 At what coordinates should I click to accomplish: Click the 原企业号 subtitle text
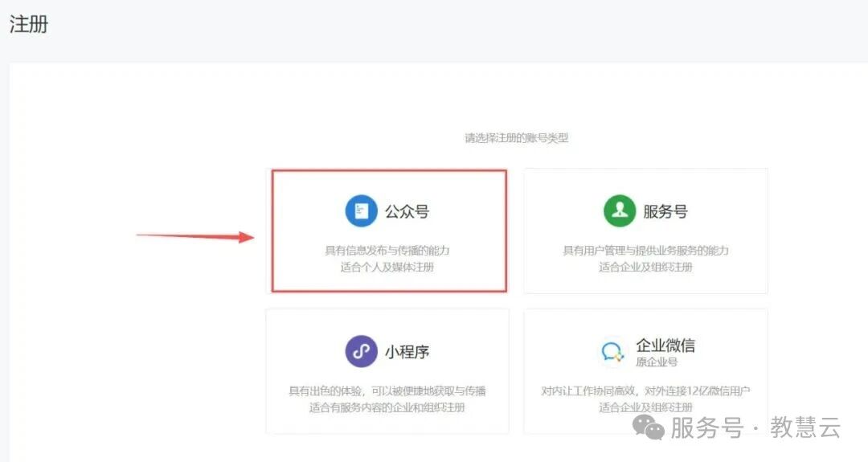657,362
